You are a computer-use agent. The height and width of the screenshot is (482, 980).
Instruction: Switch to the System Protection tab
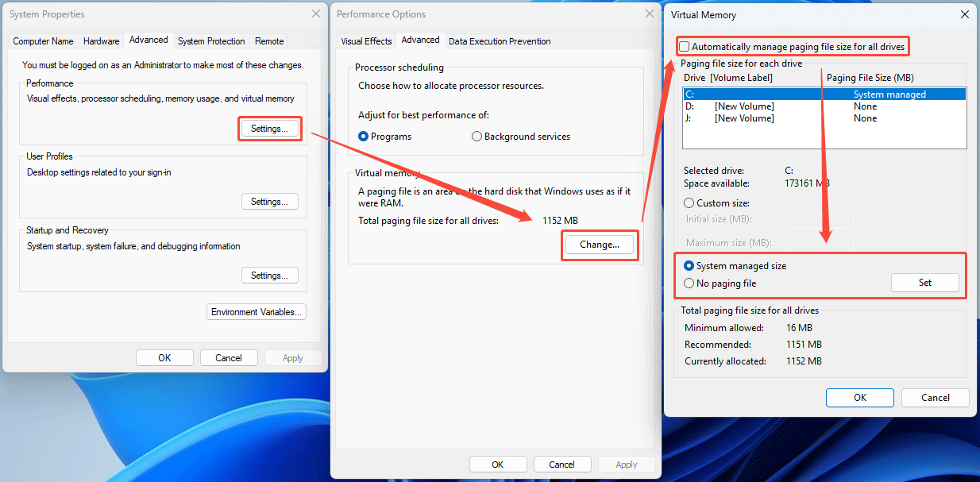pyautogui.click(x=210, y=40)
